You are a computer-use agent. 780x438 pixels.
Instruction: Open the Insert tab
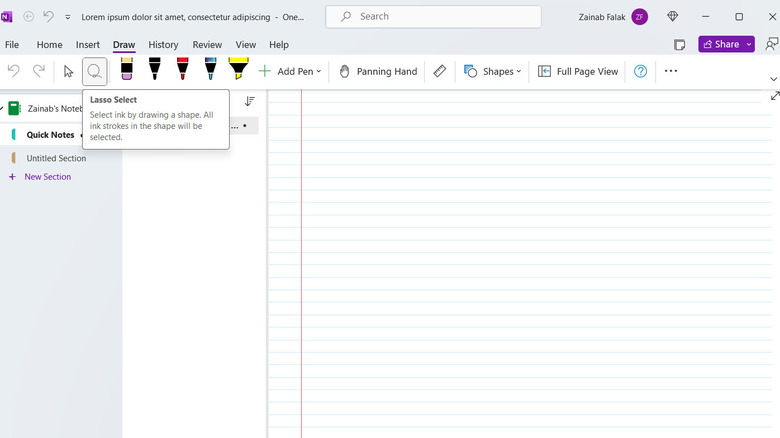pos(88,45)
